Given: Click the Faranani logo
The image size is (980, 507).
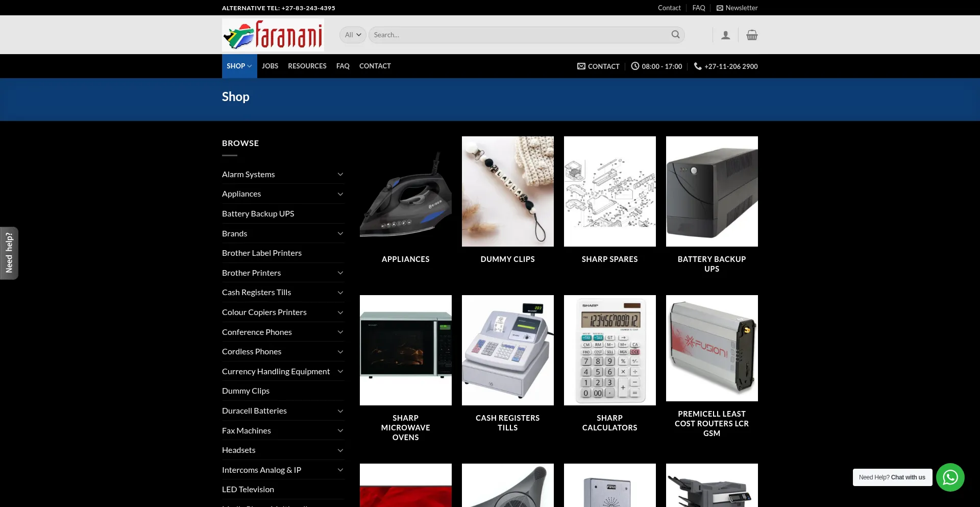Looking at the screenshot, I should (x=273, y=35).
